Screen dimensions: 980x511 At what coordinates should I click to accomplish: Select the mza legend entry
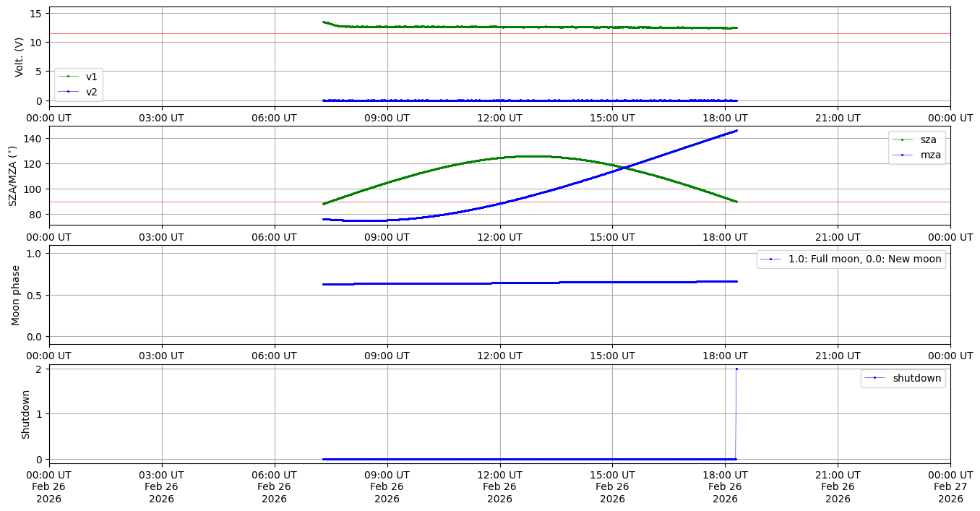(929, 154)
